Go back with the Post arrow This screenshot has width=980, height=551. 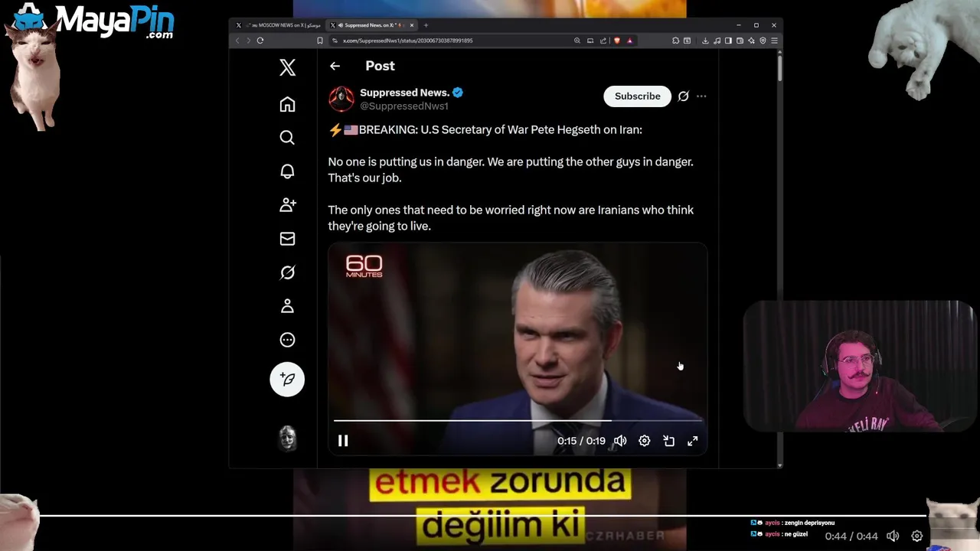tap(335, 66)
